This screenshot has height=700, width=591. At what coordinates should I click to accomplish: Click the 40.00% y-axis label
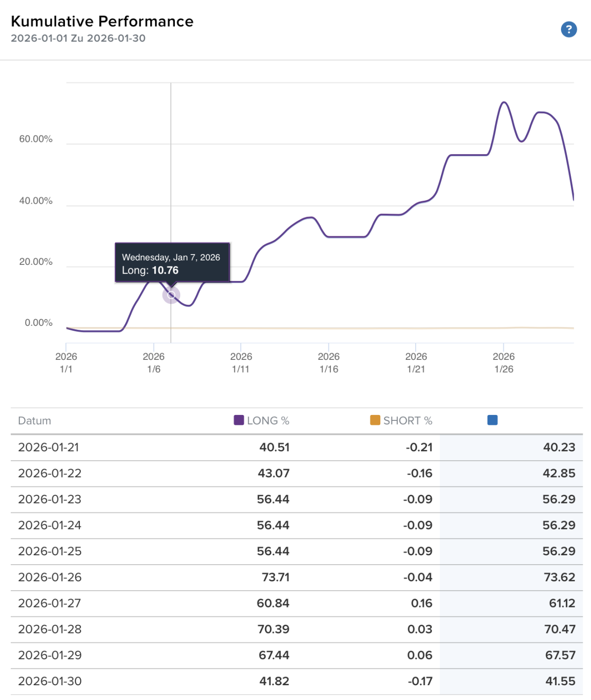(x=36, y=201)
